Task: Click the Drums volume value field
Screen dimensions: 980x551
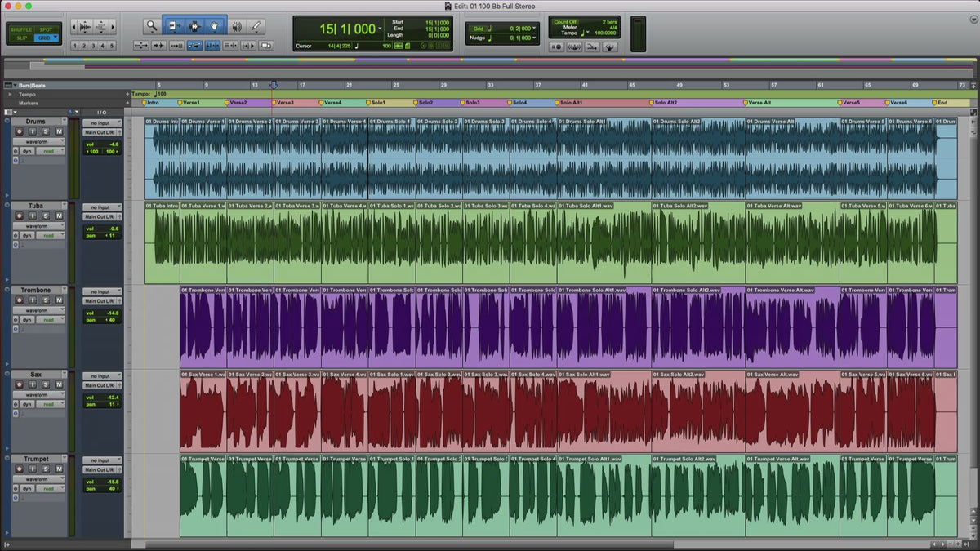Action: 112,144
